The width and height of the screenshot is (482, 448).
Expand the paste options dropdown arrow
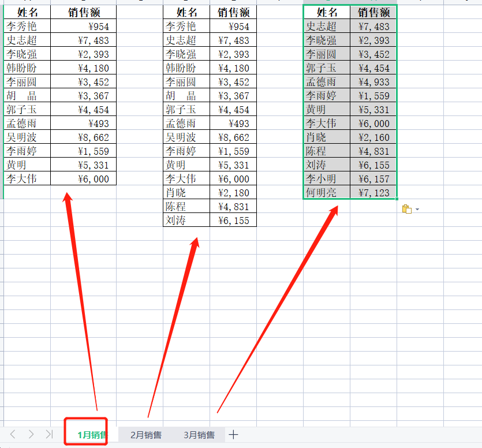(x=417, y=210)
